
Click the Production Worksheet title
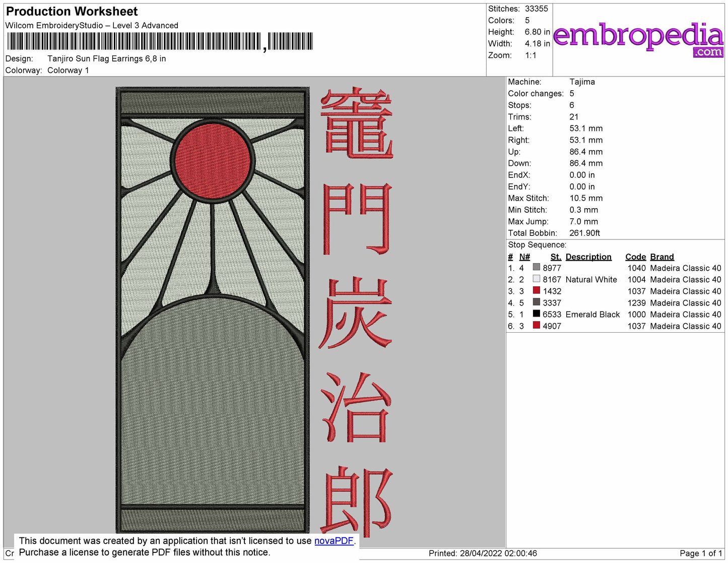click(72, 12)
